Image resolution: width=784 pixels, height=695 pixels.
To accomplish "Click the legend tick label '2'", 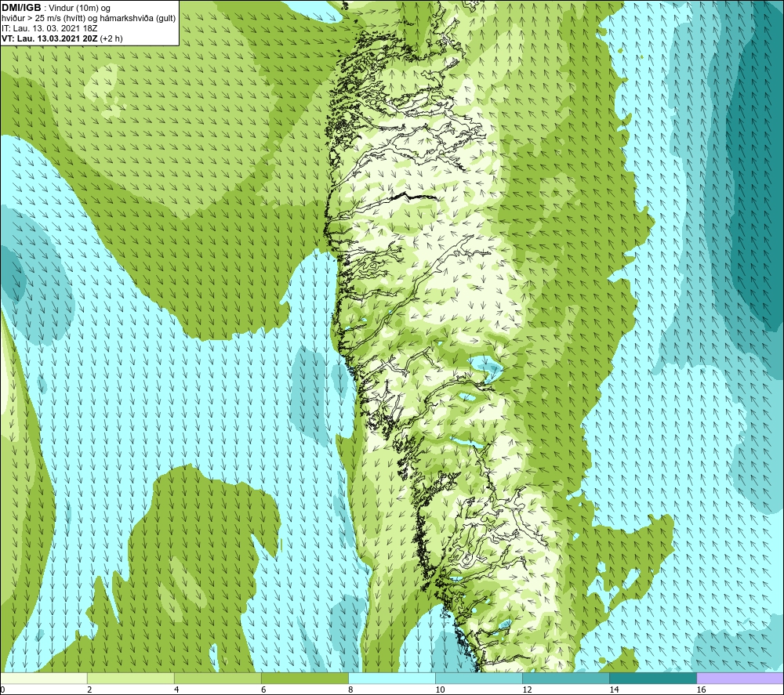I will (89, 690).
